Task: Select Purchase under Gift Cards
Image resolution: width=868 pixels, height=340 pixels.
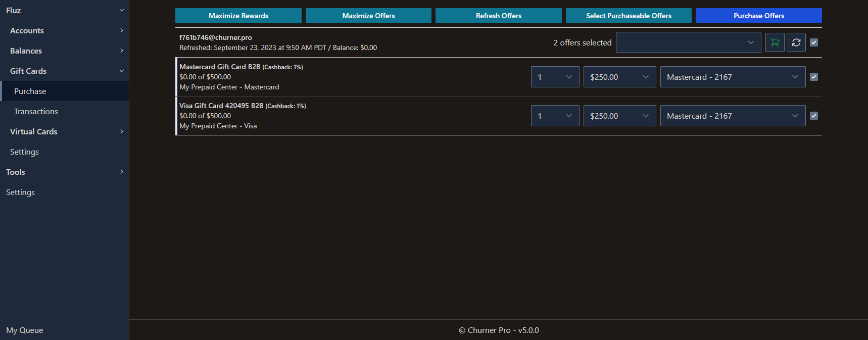Action: tap(30, 91)
